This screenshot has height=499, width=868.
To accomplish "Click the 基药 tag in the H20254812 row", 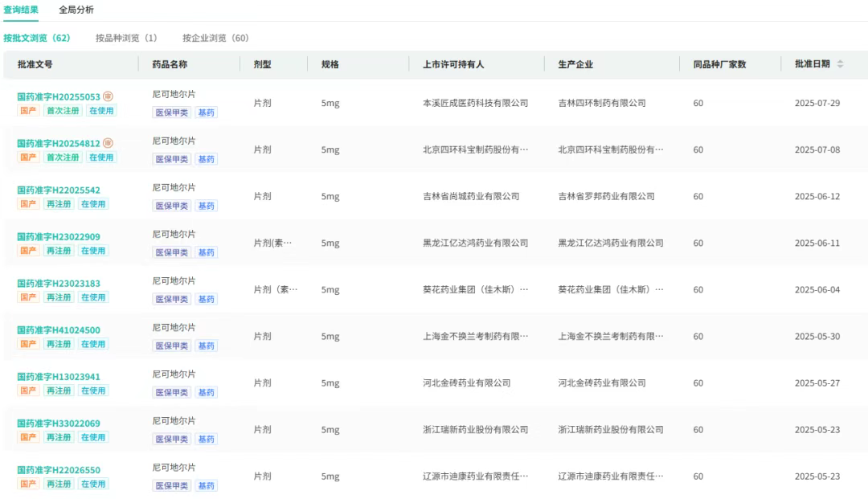I will tap(207, 159).
